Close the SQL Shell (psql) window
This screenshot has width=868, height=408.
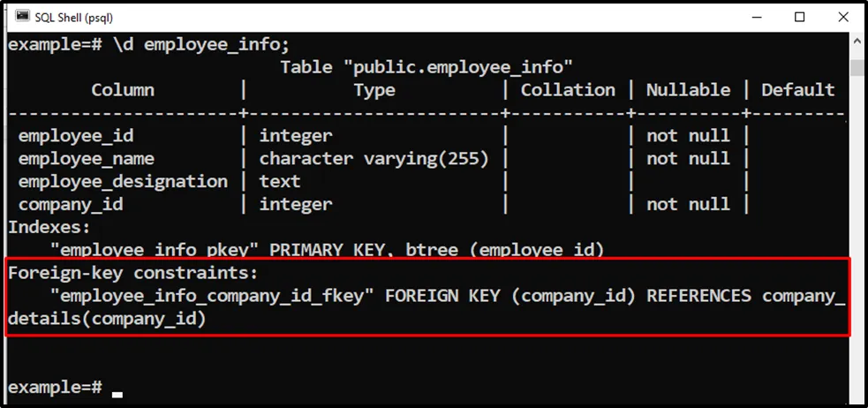pos(842,17)
